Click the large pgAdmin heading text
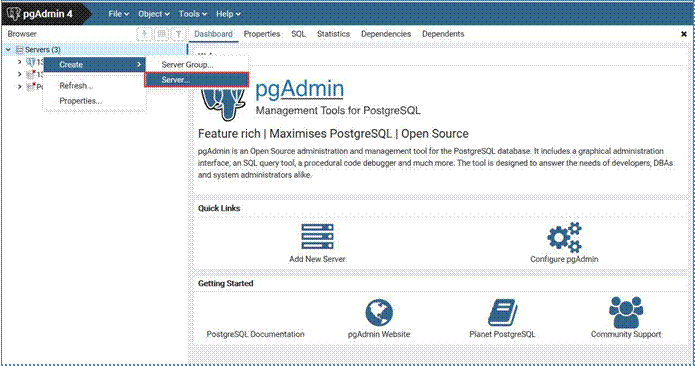Image resolution: width=695 pixels, height=366 pixels. click(300, 89)
